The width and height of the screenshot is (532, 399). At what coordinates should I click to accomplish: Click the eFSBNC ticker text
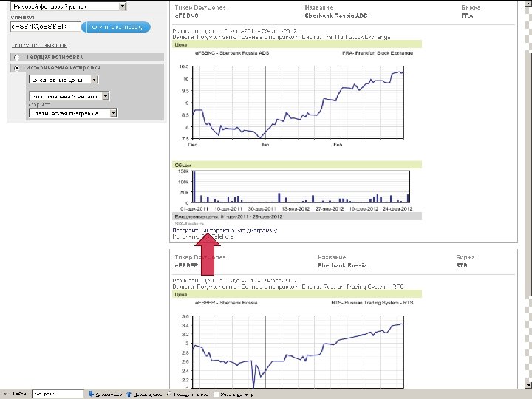(x=186, y=16)
